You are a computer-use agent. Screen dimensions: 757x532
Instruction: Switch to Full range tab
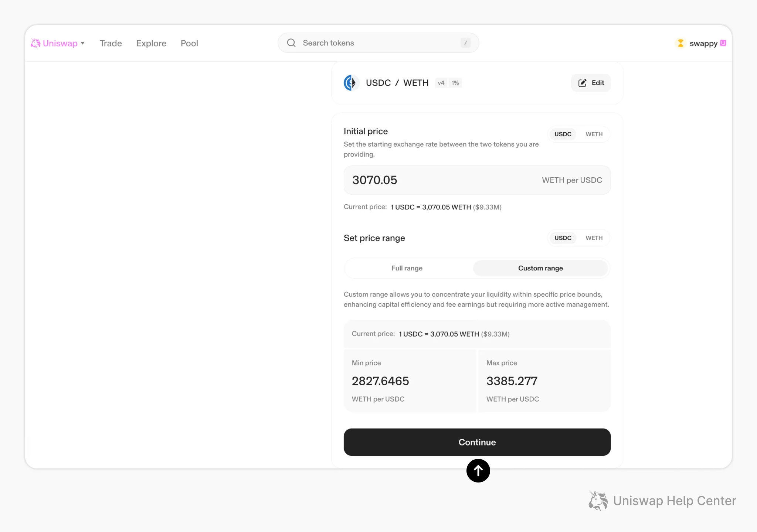pyautogui.click(x=407, y=268)
